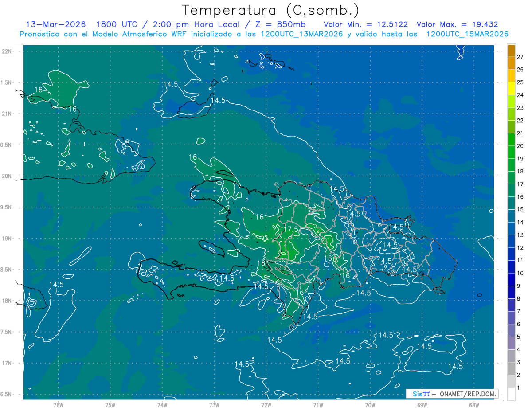Click the '9.5N' latitude axis label
Viewport: 532px width, 411px height.
coord(6,207)
